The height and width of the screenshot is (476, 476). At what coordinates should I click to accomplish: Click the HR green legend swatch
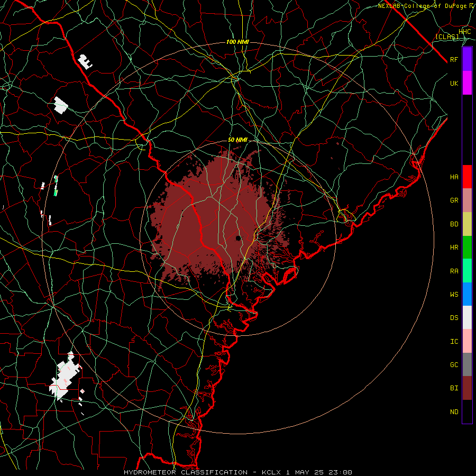pyautogui.click(x=467, y=247)
